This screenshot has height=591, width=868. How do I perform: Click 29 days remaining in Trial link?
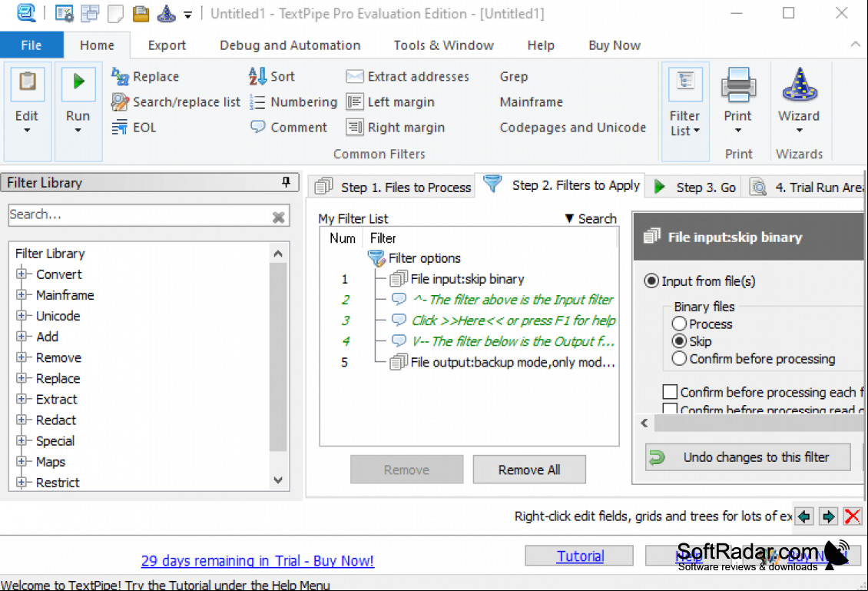tap(257, 560)
